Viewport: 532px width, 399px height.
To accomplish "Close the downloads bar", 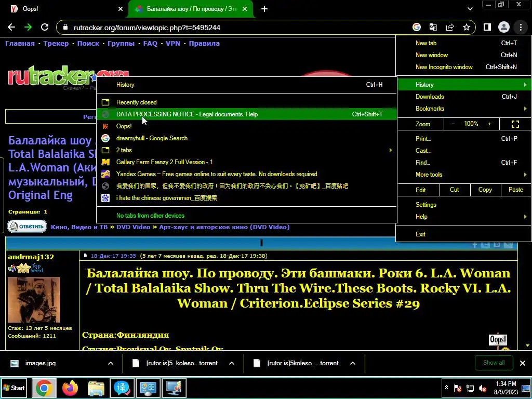I will [523, 363].
